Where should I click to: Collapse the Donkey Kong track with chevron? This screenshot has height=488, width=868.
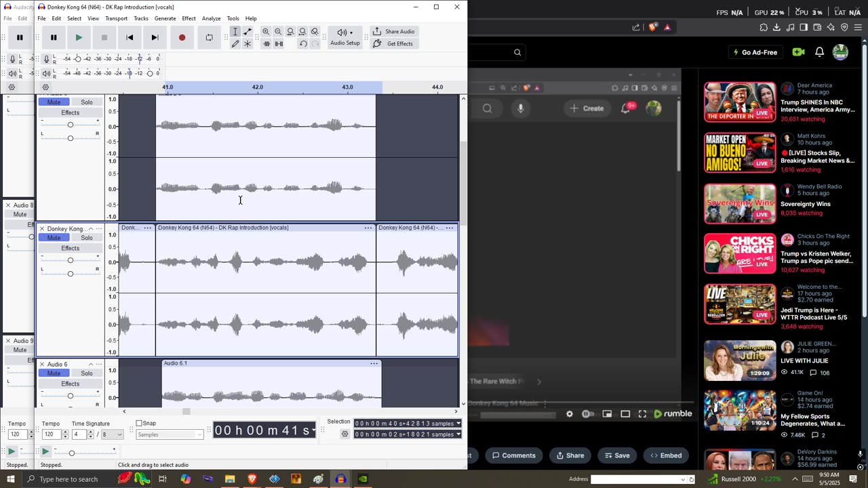[x=91, y=229]
